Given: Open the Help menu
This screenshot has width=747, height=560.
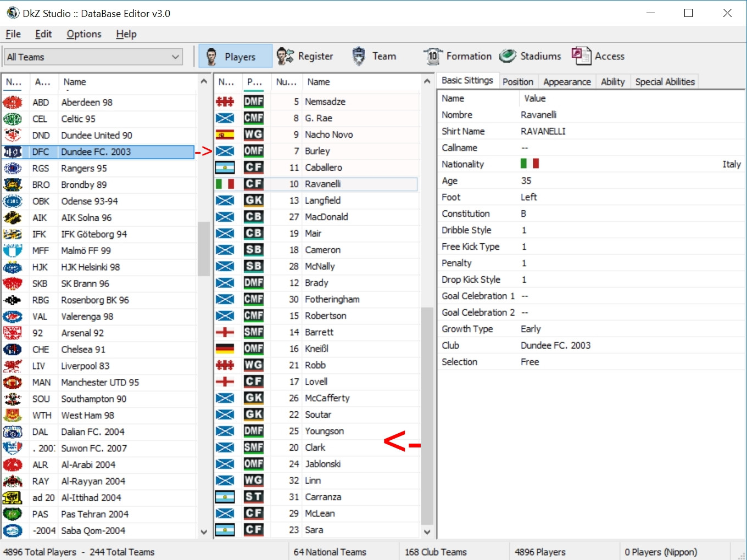Looking at the screenshot, I should [x=126, y=34].
